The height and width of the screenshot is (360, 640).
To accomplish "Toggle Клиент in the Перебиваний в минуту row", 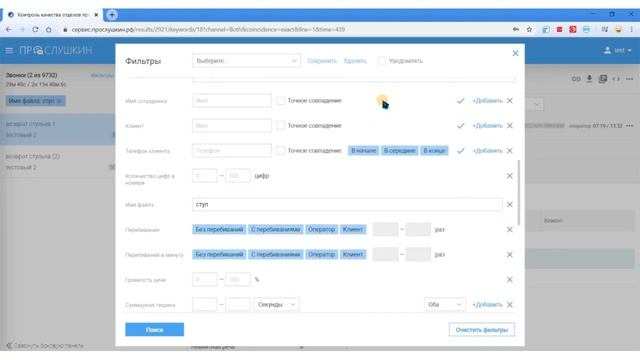I will 353,254.
